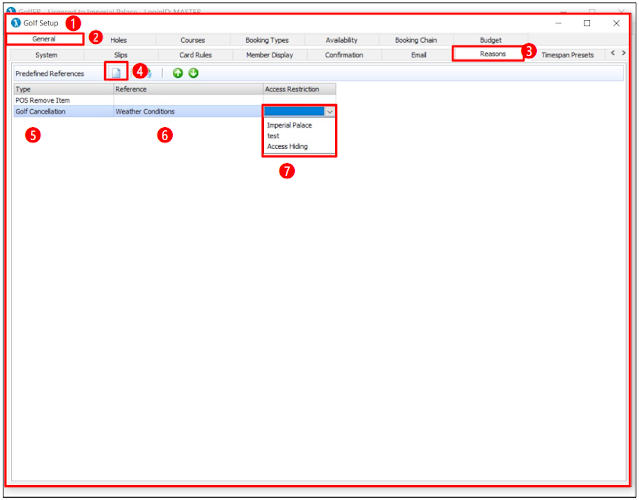This screenshot has width=639, height=500.
Task: Sort by the Type column header
Action: pos(64,89)
